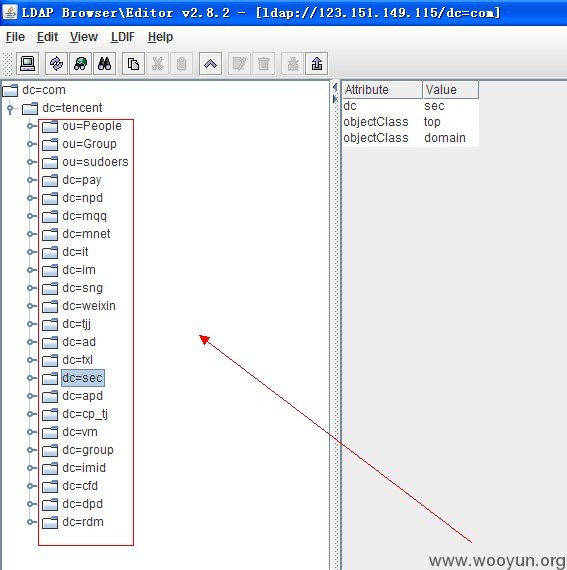567x570 pixels.
Task: Select the dc=com root folder icon
Action: click(x=10, y=90)
